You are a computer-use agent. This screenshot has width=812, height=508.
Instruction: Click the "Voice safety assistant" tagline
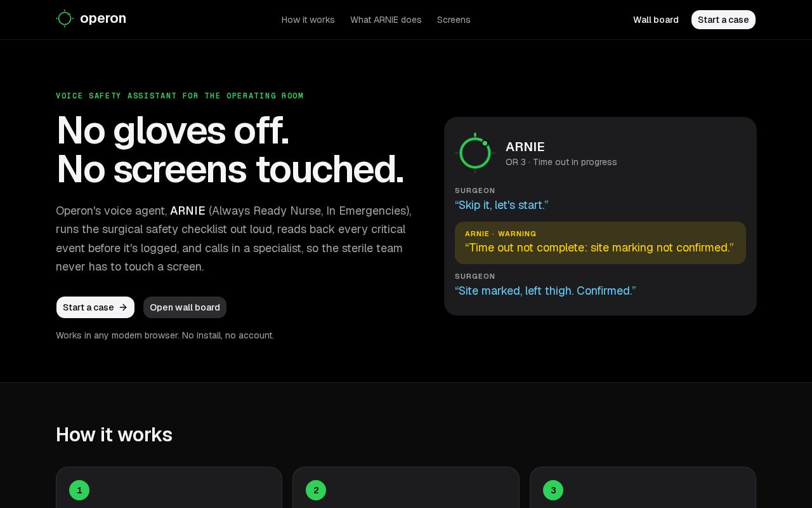tap(180, 96)
